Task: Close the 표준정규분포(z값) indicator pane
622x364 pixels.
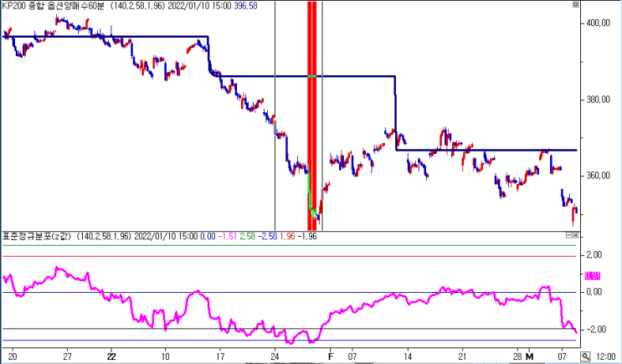Action: 576,235
